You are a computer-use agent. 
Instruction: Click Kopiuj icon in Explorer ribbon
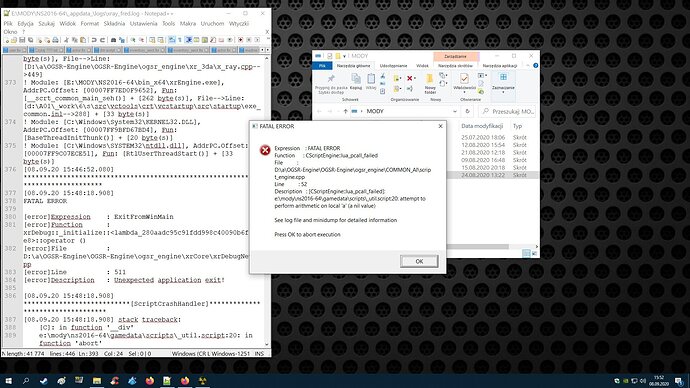356,78
